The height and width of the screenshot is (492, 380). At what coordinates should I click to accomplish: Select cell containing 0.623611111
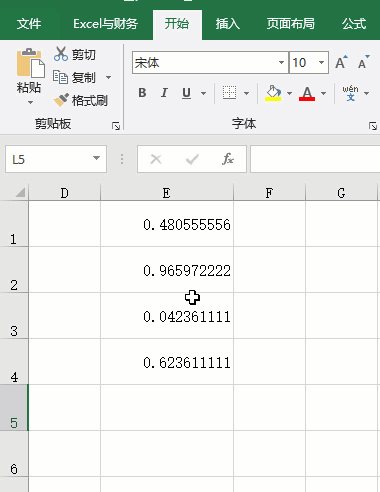167,362
